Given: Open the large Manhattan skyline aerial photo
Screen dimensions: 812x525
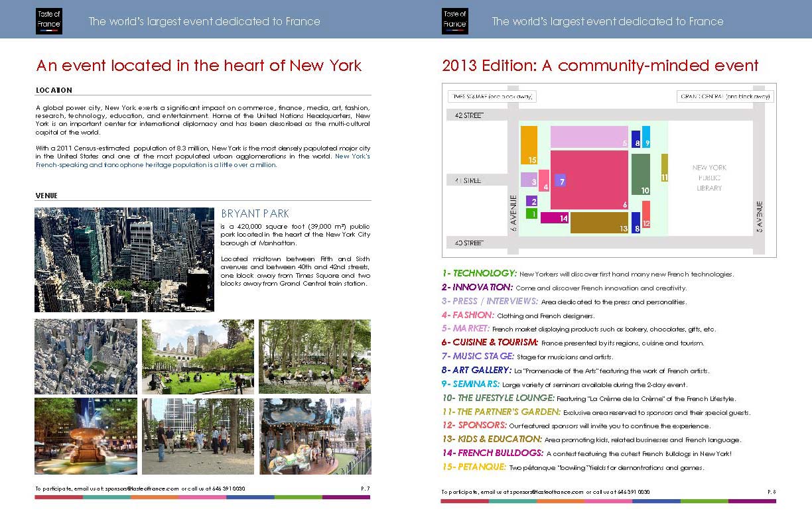Looking at the screenshot, I should tap(124, 259).
